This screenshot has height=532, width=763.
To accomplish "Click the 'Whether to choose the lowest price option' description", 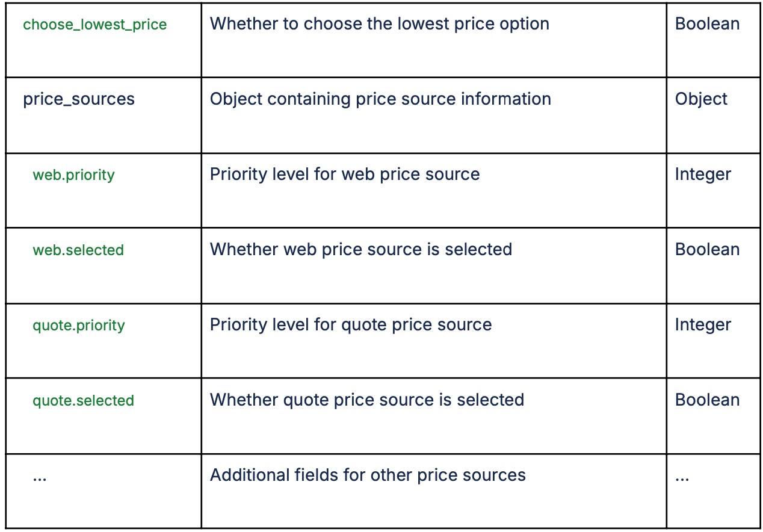I will (x=380, y=24).
